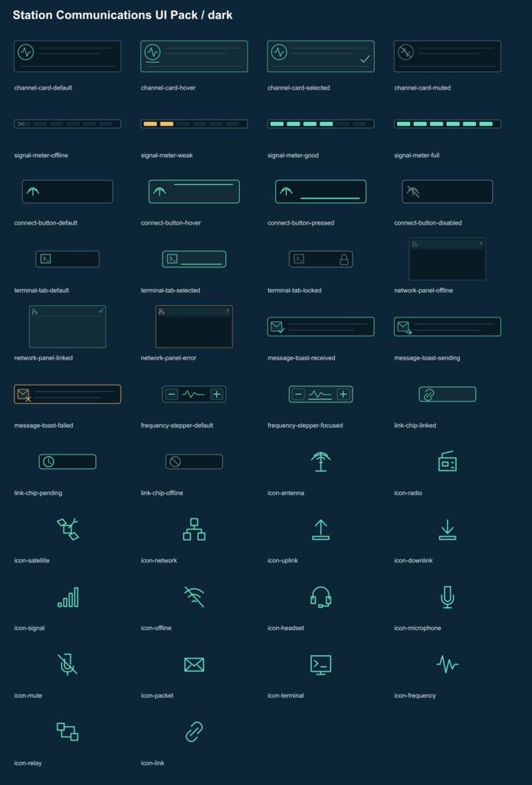This screenshot has width=532, height=785.
Task: Select the terminal-tab-selected tab
Action: point(194,259)
